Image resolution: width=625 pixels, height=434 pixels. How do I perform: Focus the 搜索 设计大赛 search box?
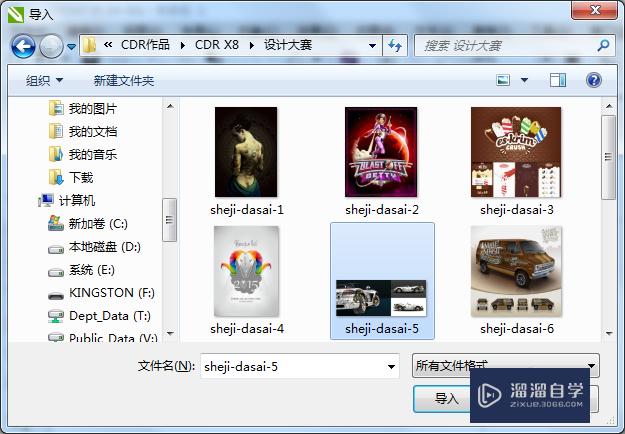point(505,46)
